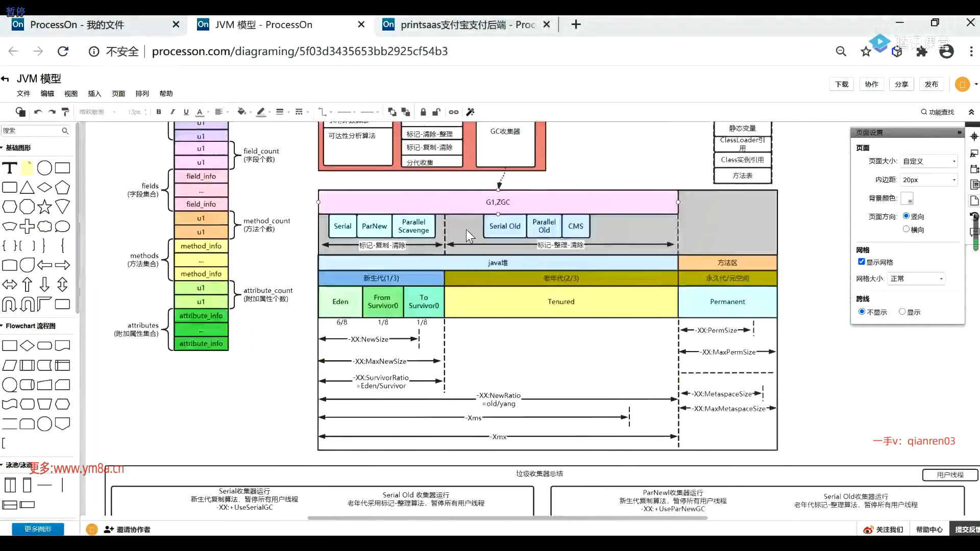Screen dimensions: 980x551
Task: Toggle bold formatting button
Action: coord(159,112)
